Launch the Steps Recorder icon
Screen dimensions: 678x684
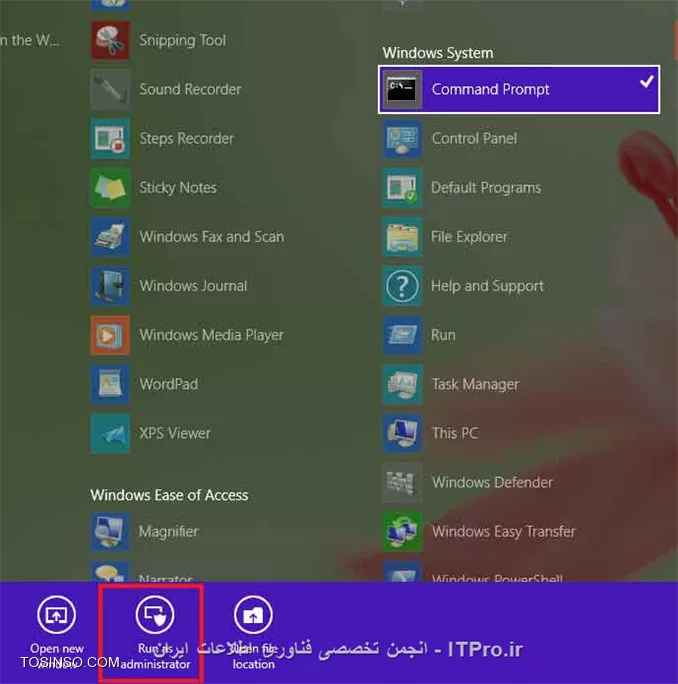[x=110, y=139]
